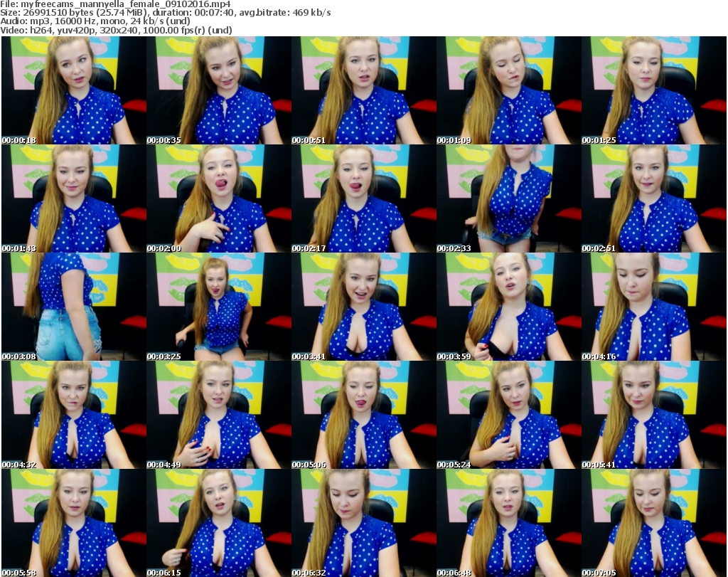This screenshot has height=577, width=728.
Task: Open the thumbnail stamped 00:03:59
Action: [x=508, y=307]
